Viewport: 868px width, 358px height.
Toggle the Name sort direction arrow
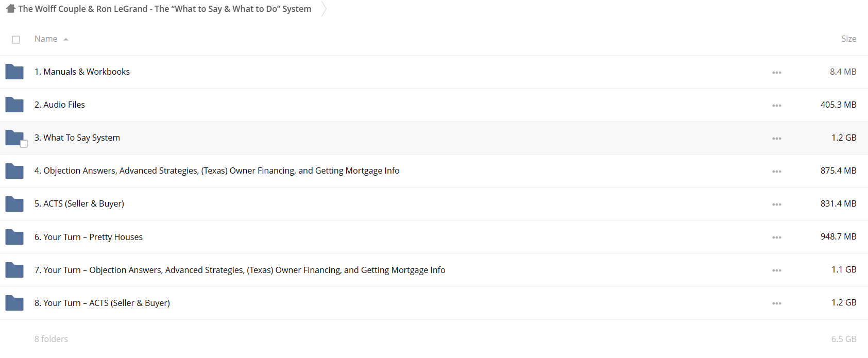(66, 39)
